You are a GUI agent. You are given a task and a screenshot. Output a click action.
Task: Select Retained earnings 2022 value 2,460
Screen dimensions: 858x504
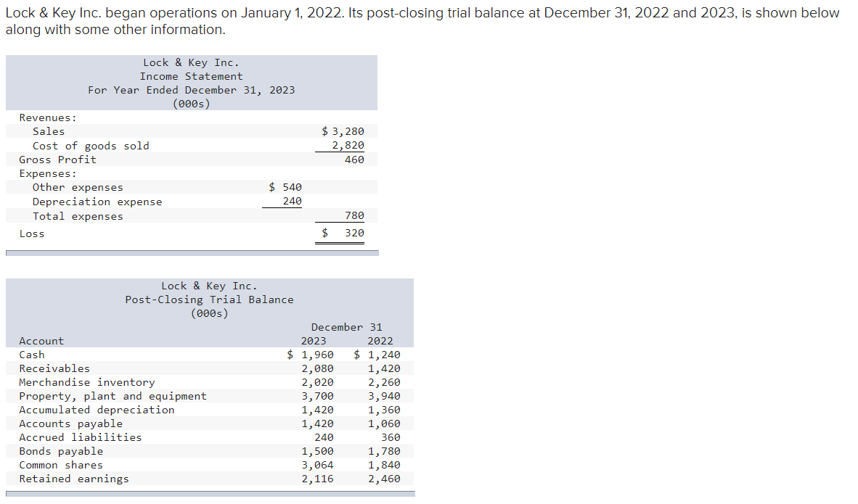(384, 479)
